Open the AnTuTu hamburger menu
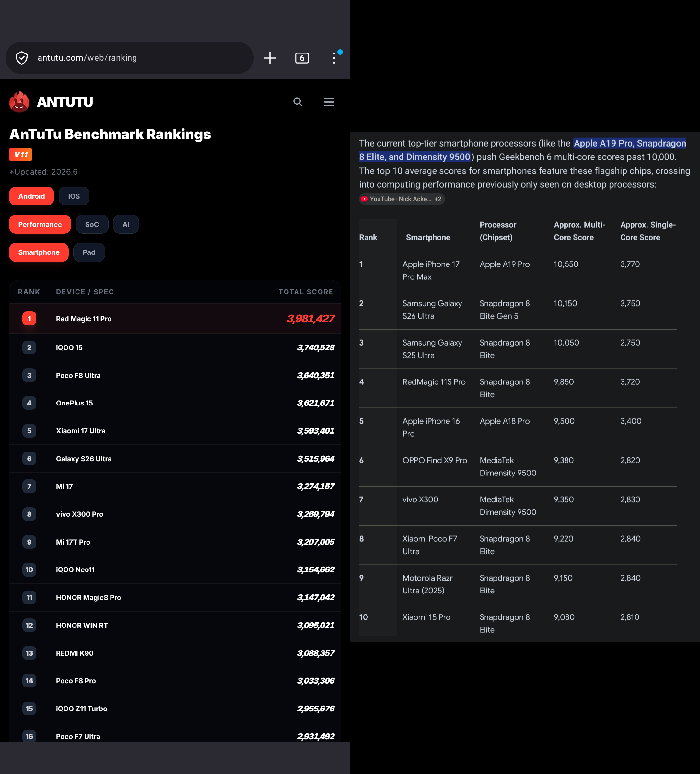This screenshot has width=700, height=774. click(329, 102)
